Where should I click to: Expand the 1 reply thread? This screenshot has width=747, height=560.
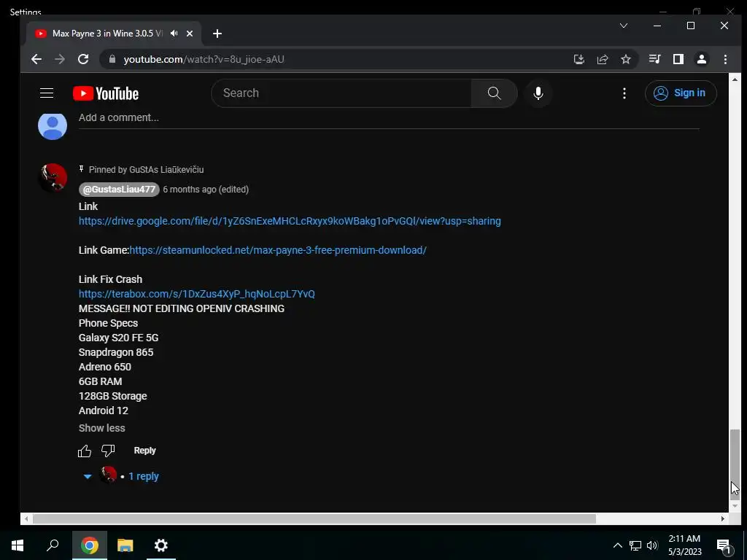click(x=144, y=476)
